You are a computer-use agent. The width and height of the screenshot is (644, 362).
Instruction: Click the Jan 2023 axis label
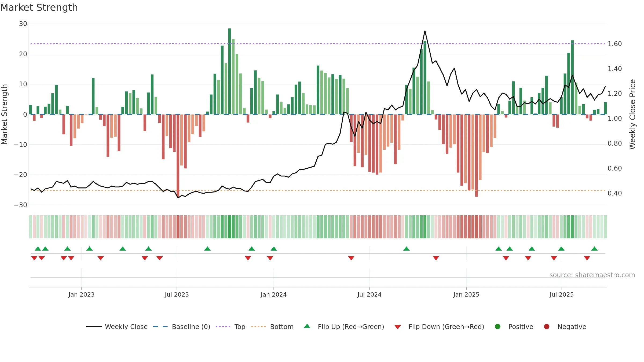(81, 294)
